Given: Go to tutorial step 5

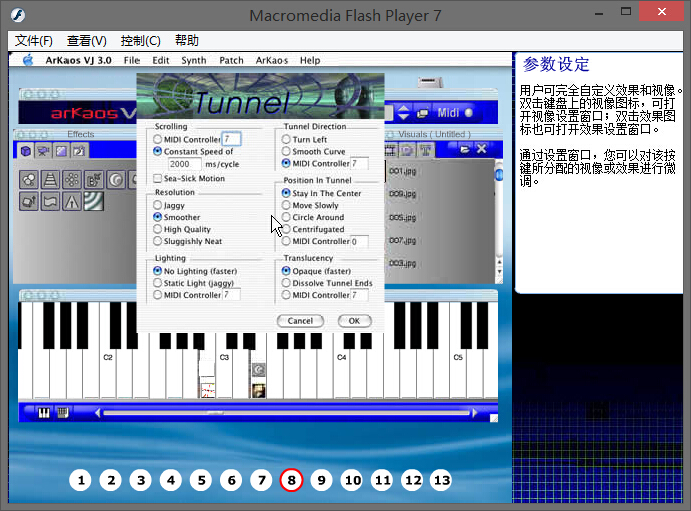Looking at the screenshot, I should pyautogui.click(x=201, y=480).
